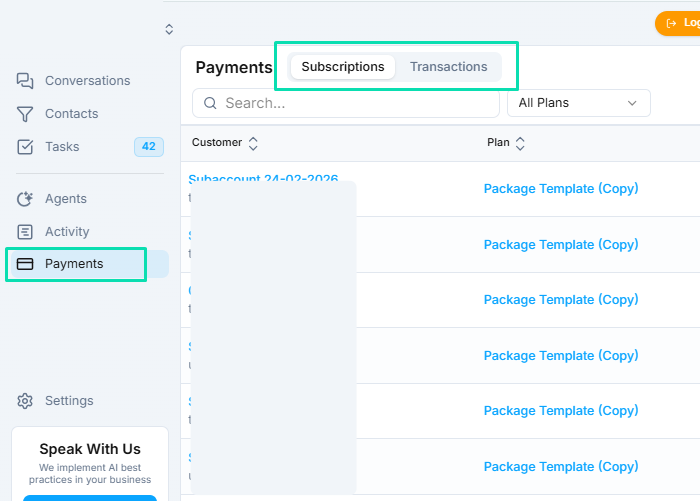Click the Speak With Us heading
Screen dimensions: 700x501
[90, 449]
